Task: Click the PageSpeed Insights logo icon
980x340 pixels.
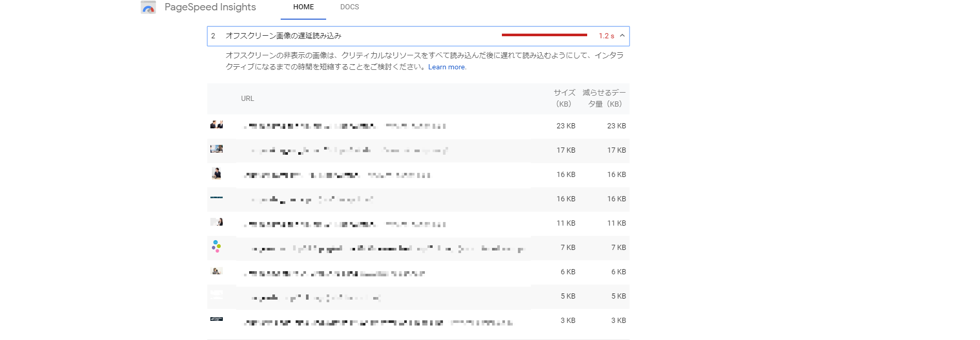Action: pyautogui.click(x=148, y=8)
